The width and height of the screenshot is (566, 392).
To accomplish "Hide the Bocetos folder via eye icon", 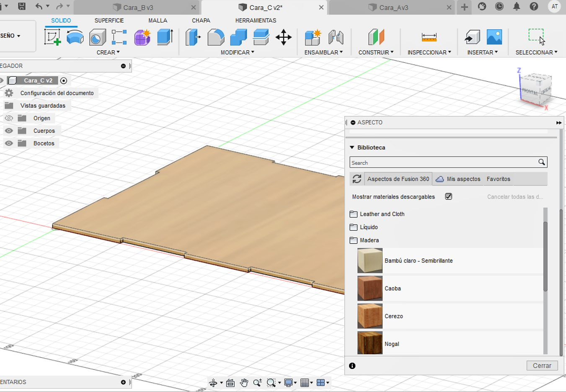I will pyautogui.click(x=9, y=143).
